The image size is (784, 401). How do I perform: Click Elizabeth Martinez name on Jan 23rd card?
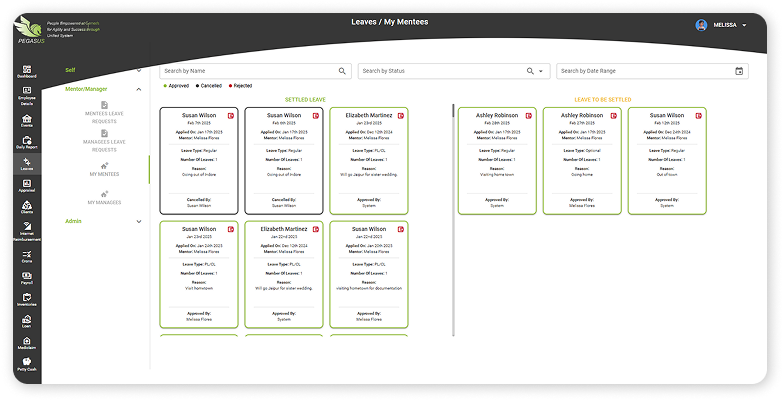369,116
